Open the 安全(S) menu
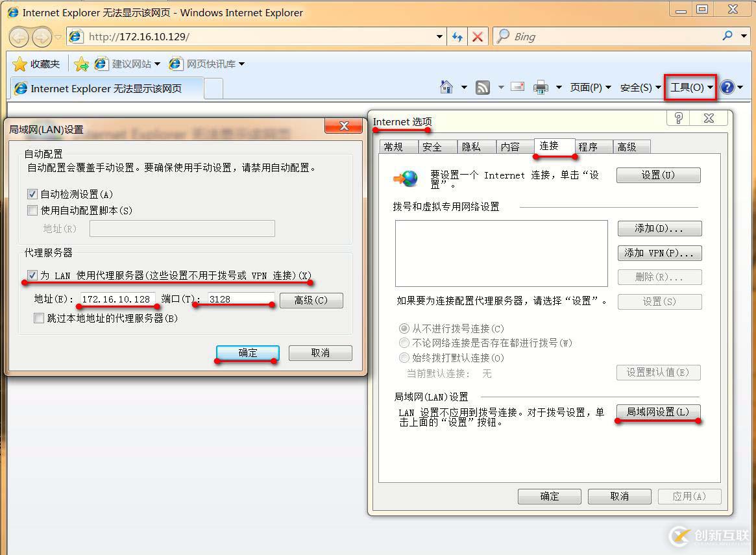 (x=640, y=87)
